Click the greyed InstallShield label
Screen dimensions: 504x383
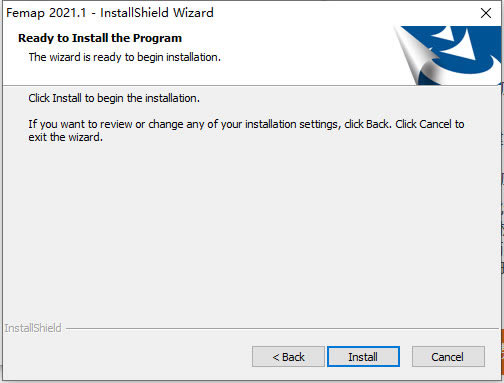coord(33,328)
